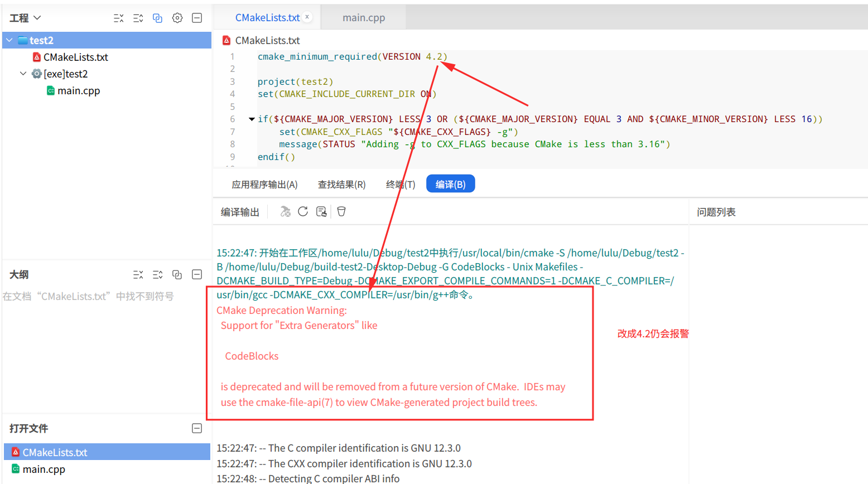Select main.cpp in the 打开文件 list
The height and width of the screenshot is (484, 868).
click(x=107, y=469)
